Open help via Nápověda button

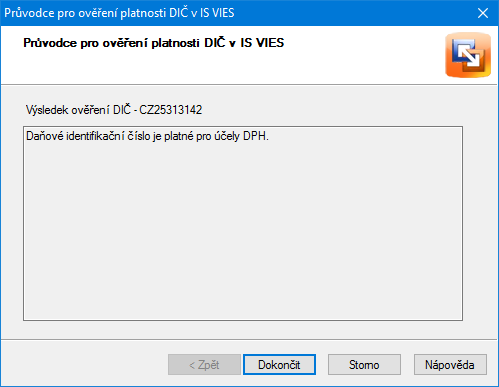click(x=450, y=364)
